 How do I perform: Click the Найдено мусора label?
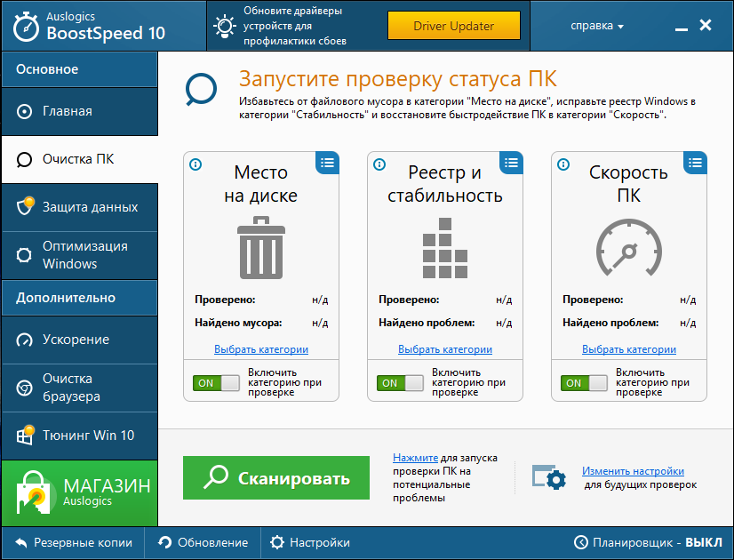point(238,323)
